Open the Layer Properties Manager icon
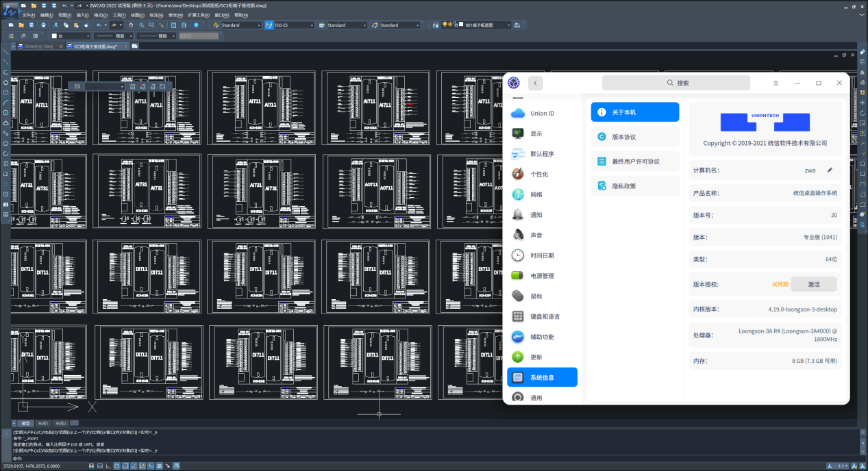 coord(436,25)
